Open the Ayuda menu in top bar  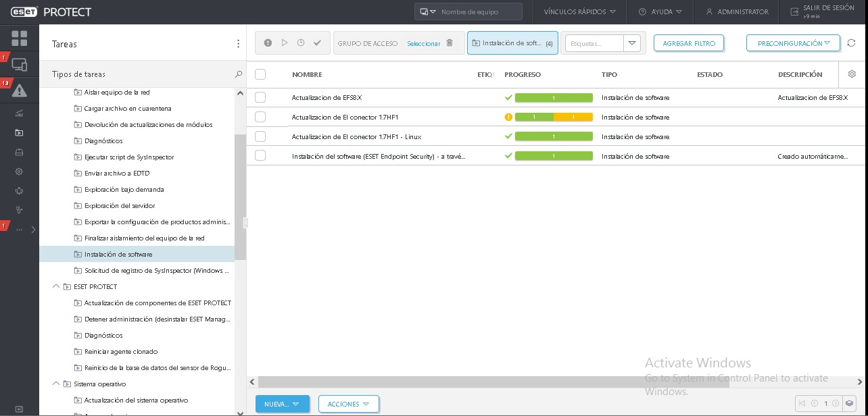pyautogui.click(x=660, y=11)
